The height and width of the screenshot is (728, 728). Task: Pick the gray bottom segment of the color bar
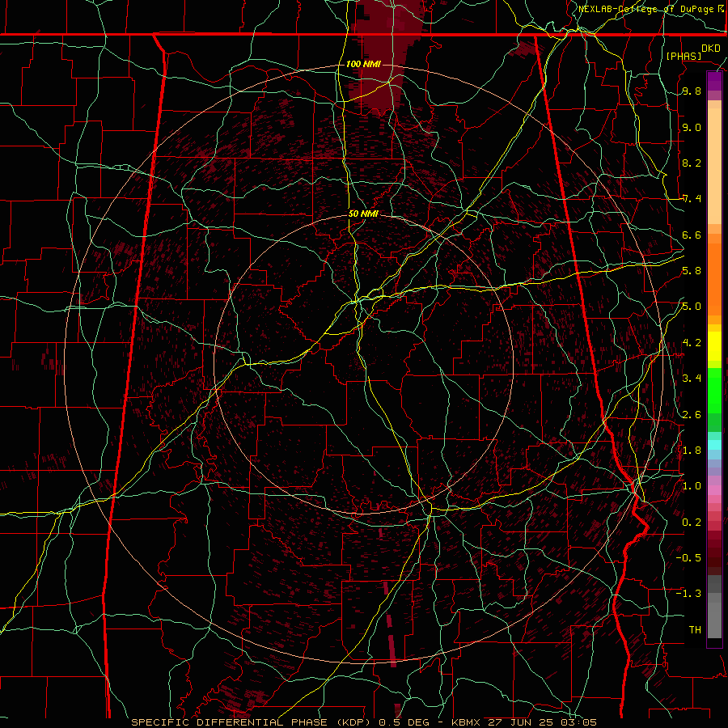pyautogui.click(x=714, y=622)
